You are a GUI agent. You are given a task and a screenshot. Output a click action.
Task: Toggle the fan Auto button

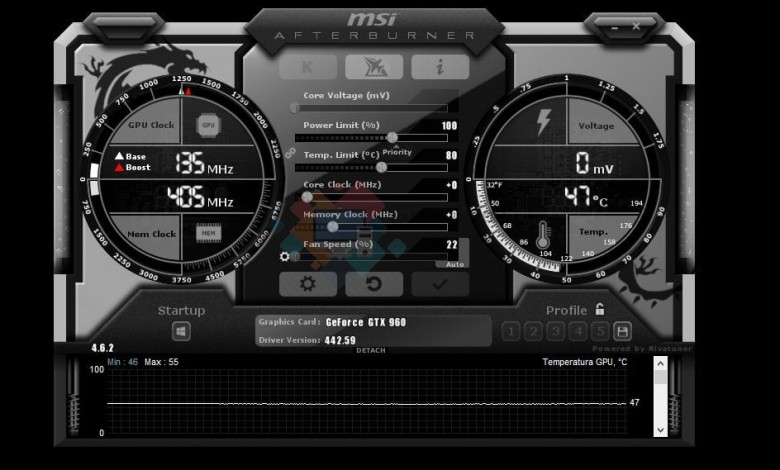point(455,265)
